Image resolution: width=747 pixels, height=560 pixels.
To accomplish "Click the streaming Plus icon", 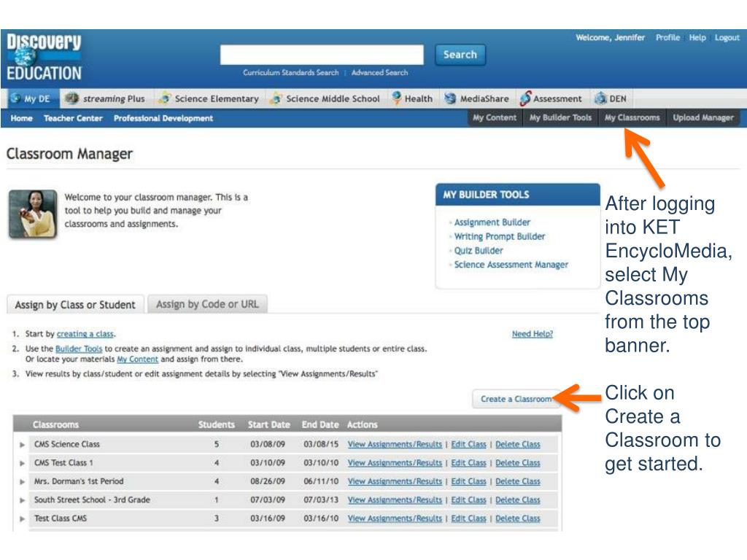I will coord(72,98).
